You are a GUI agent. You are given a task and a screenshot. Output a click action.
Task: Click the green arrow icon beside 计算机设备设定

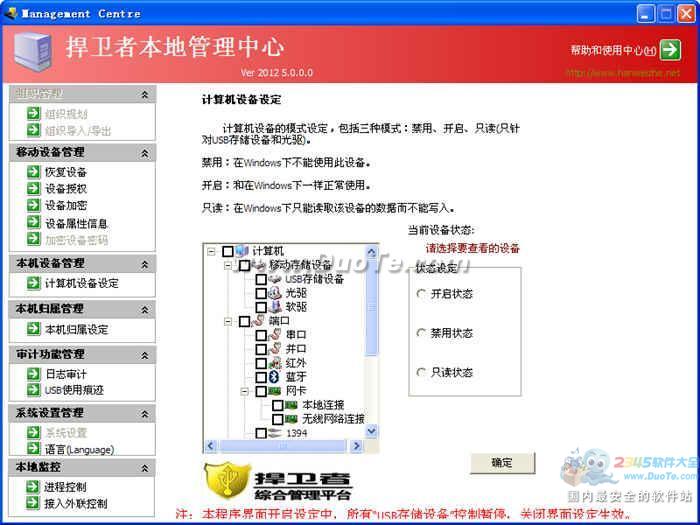click(33, 283)
